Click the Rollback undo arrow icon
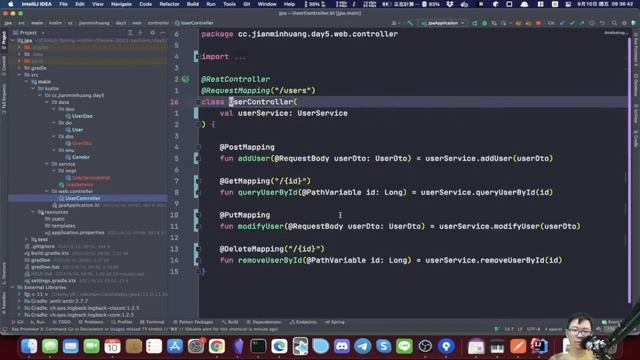This screenshot has width=640, height=360. (602, 23)
